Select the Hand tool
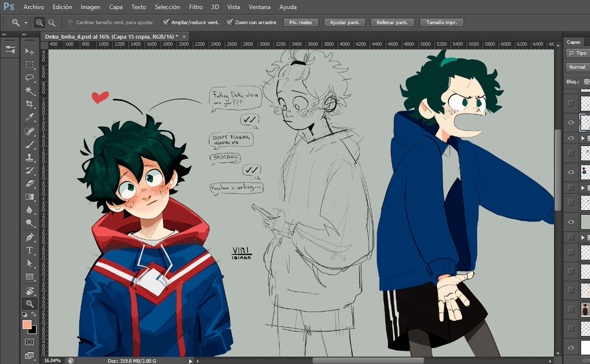 click(29, 291)
